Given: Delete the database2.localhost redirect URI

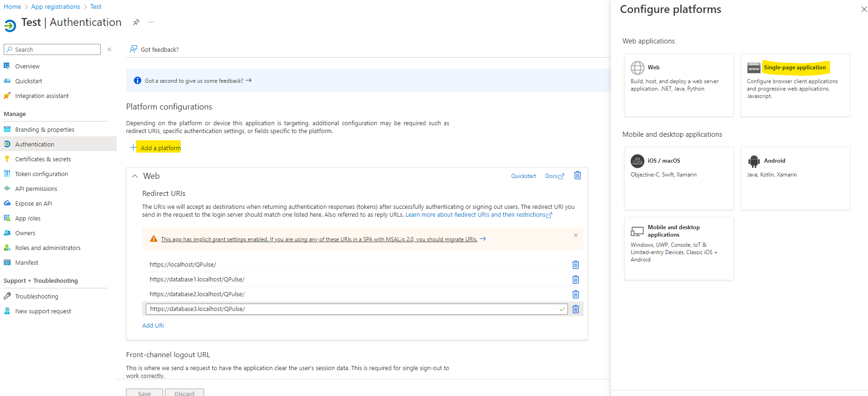Looking at the screenshot, I should [x=575, y=294].
